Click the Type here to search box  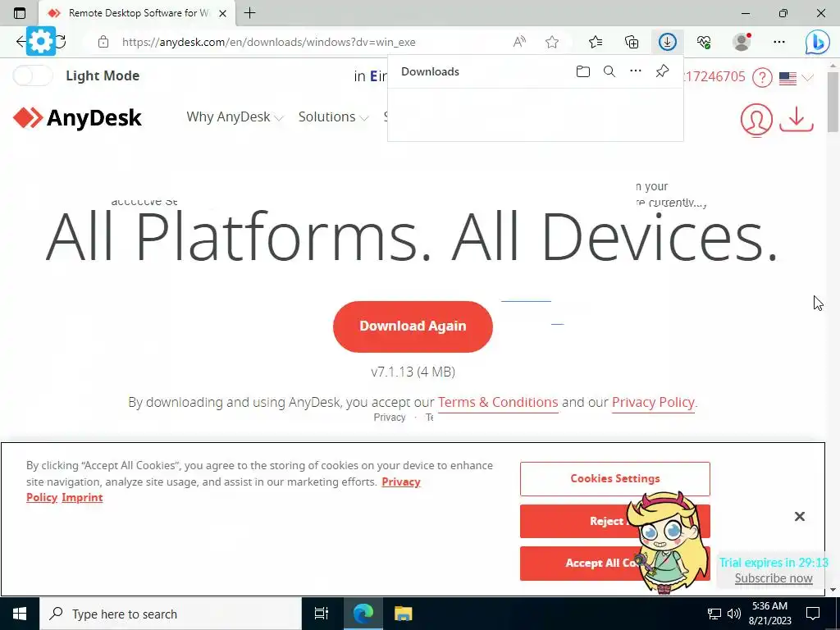(x=171, y=614)
